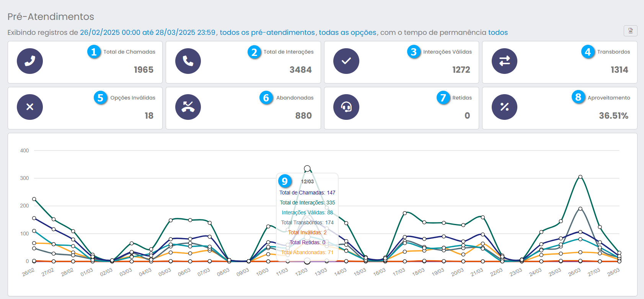The image size is (644, 299).
Task: Click the Transbordos arrows icon
Action: coord(504,61)
